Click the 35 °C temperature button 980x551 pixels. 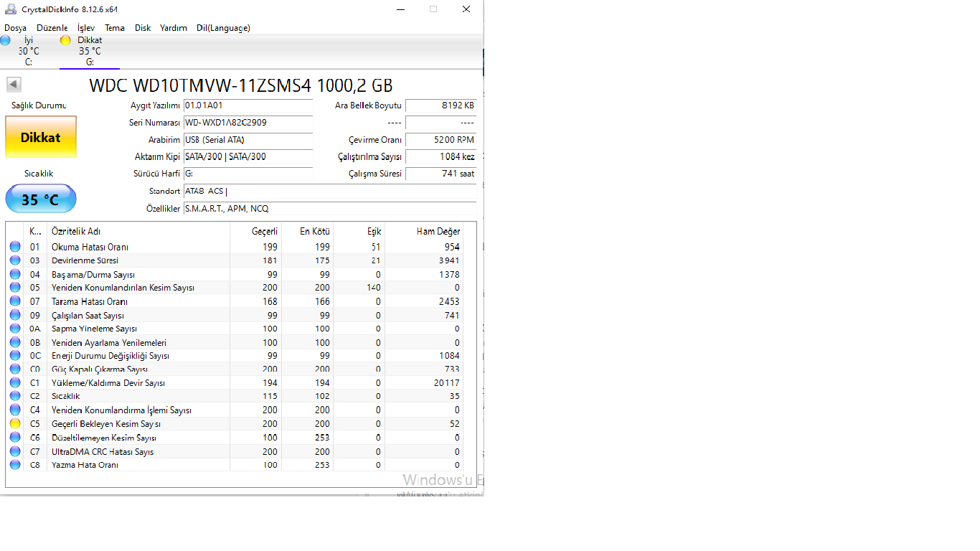(41, 199)
